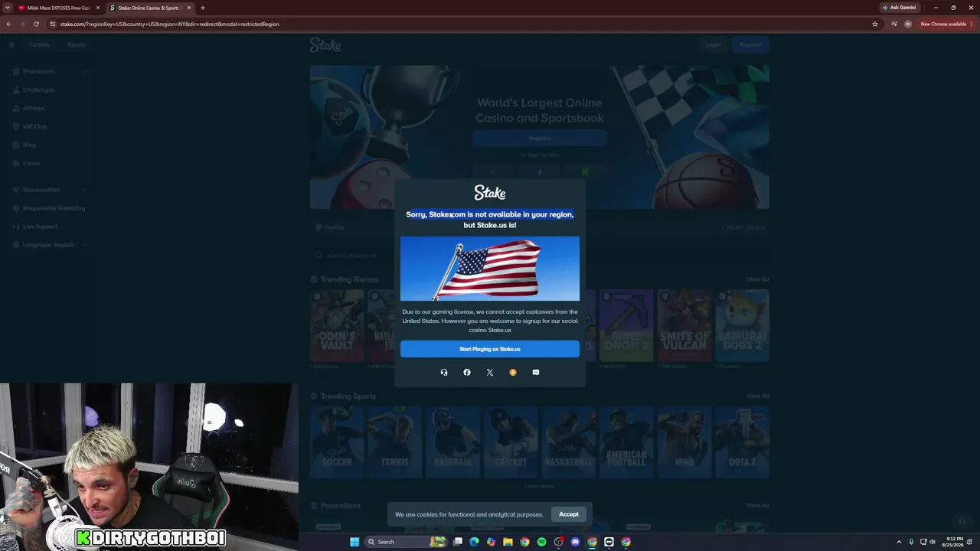This screenshot has height=551, width=980.
Task: Click the taskbar Search box
Action: click(406, 542)
